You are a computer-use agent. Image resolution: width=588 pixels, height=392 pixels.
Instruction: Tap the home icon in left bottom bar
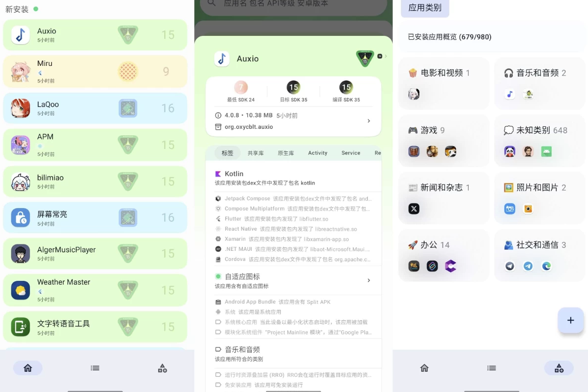click(x=28, y=368)
